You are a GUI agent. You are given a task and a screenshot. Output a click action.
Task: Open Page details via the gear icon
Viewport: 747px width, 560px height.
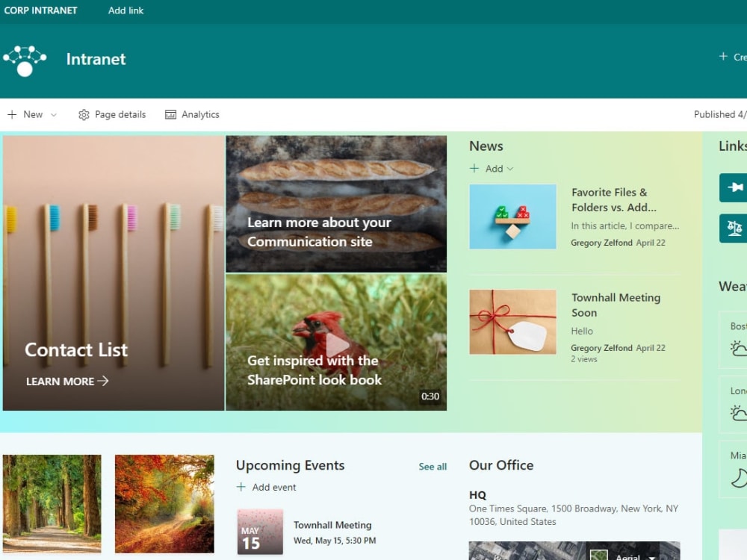click(x=84, y=114)
